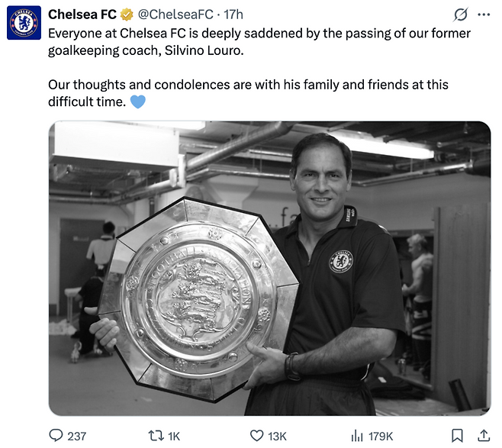Click the reply speech-bubble icon
Viewport: 502px width, 448px height.
(x=56, y=436)
